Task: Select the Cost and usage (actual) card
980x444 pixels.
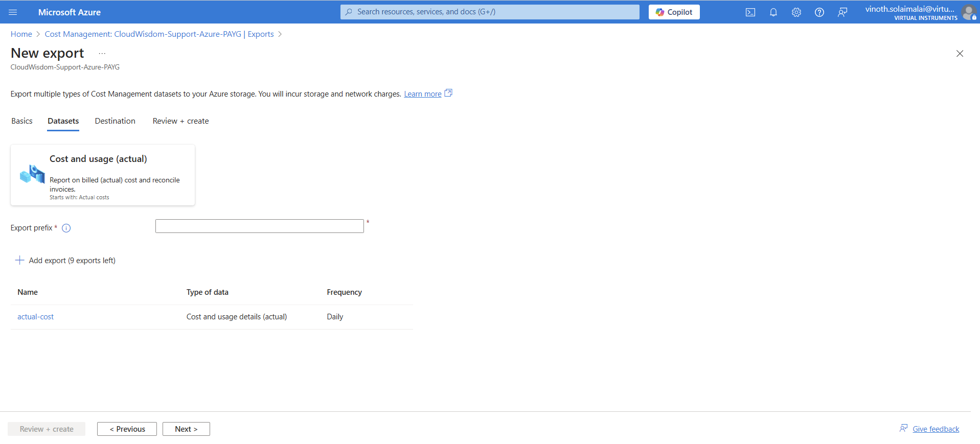Action: [103, 175]
